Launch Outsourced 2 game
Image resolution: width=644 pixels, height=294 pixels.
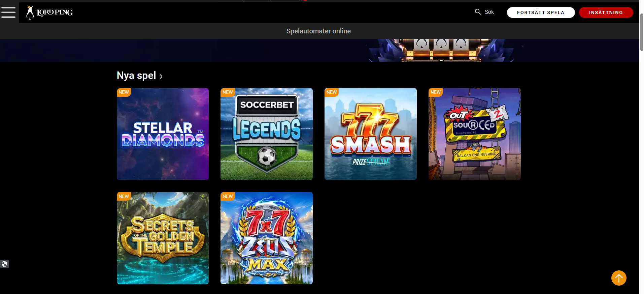coord(475,134)
